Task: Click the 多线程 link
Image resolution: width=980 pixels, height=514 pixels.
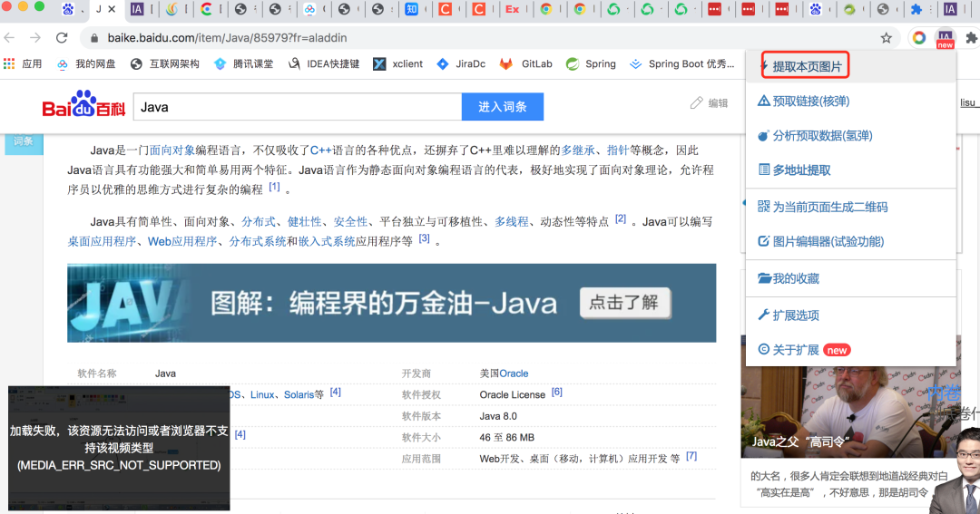Action: pyautogui.click(x=511, y=222)
